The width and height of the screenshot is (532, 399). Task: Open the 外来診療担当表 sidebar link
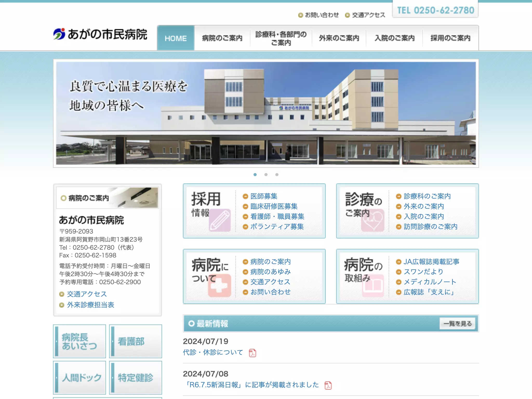(x=91, y=305)
